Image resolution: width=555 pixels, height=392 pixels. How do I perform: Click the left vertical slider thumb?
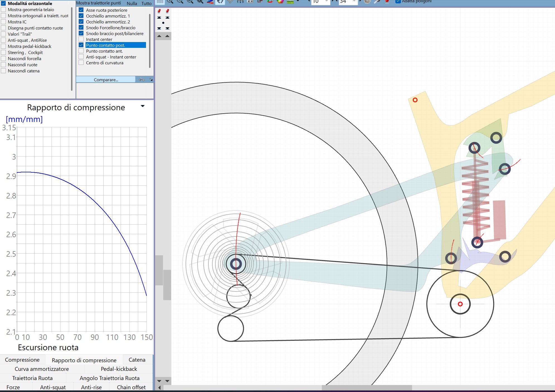[x=159, y=270]
